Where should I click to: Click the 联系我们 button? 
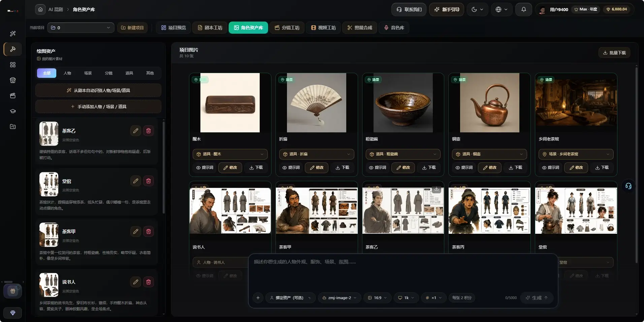tap(409, 9)
